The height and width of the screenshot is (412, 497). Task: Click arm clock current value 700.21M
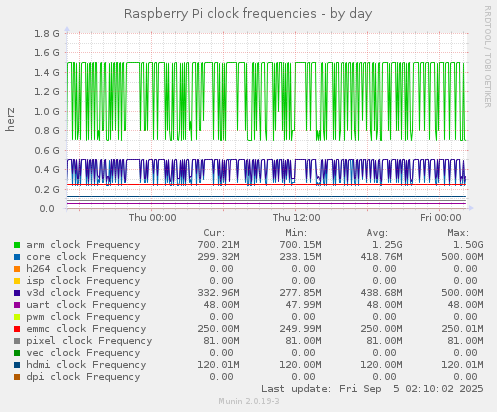pyautogui.click(x=218, y=245)
